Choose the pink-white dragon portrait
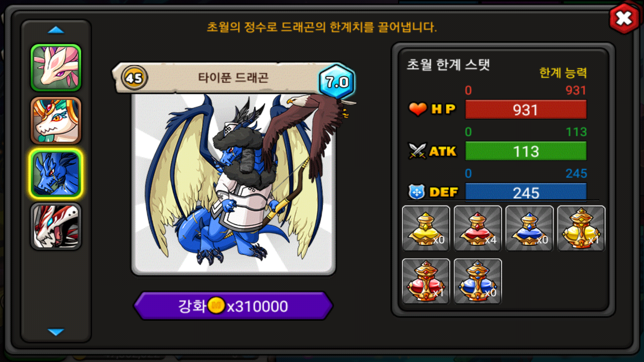Image resolution: width=644 pixels, height=362 pixels. pyautogui.click(x=56, y=68)
